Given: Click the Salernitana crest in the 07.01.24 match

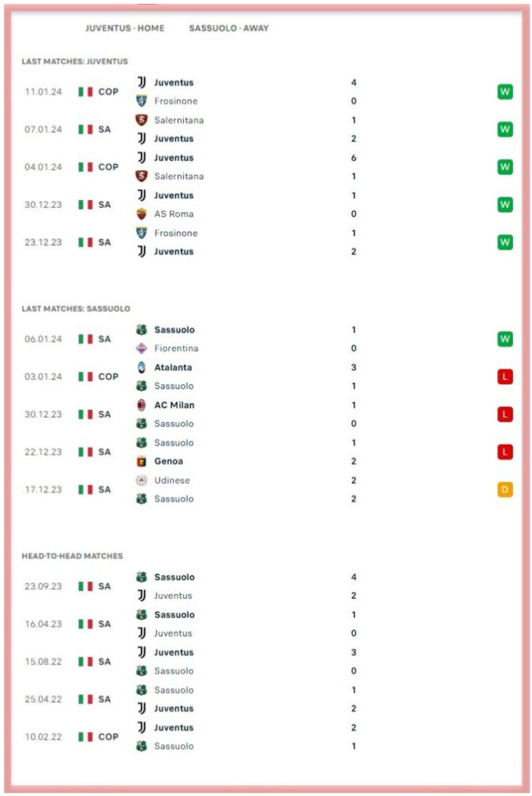Looking at the screenshot, I should (x=141, y=120).
